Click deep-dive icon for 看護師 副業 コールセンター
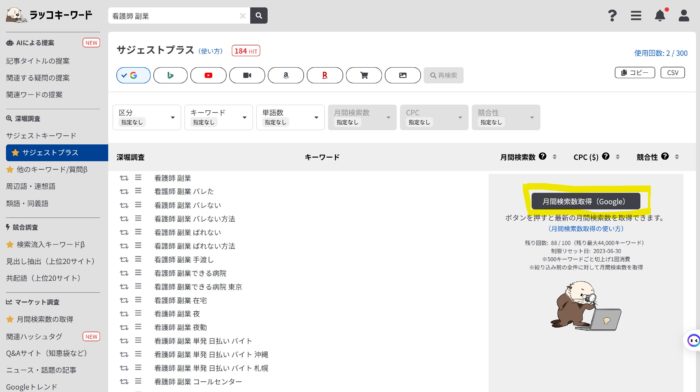The height and width of the screenshot is (392, 700). click(x=124, y=382)
